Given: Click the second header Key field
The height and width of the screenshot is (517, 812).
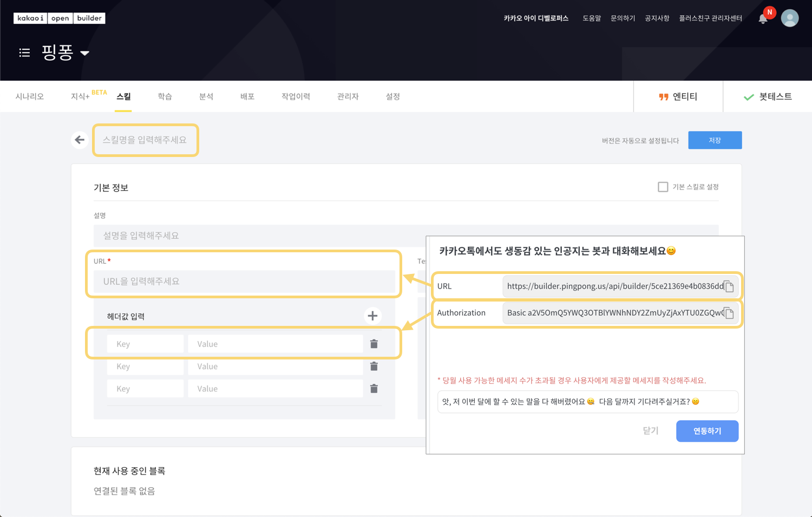Looking at the screenshot, I should [145, 367].
